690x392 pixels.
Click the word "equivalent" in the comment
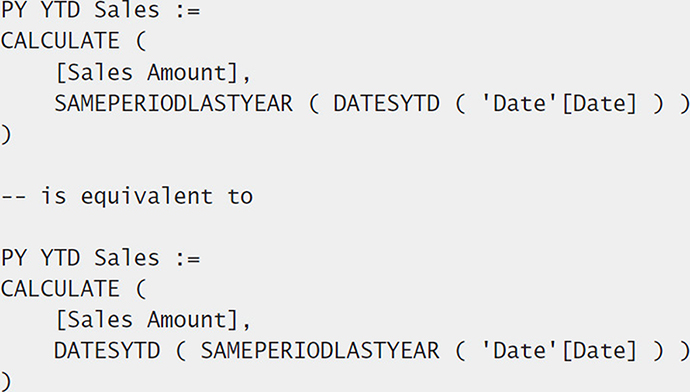[x=147, y=197]
